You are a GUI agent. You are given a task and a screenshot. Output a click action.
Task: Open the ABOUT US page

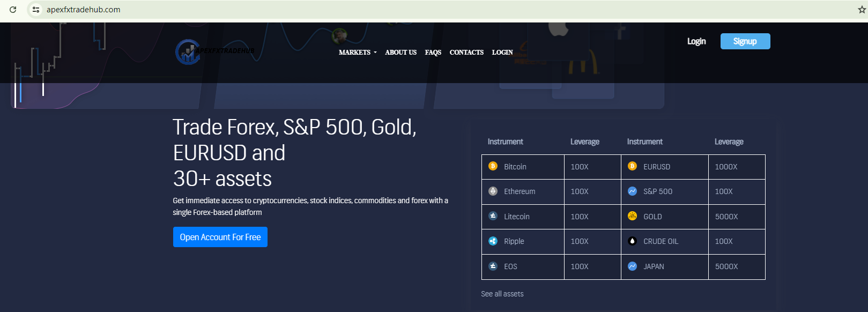[401, 53]
